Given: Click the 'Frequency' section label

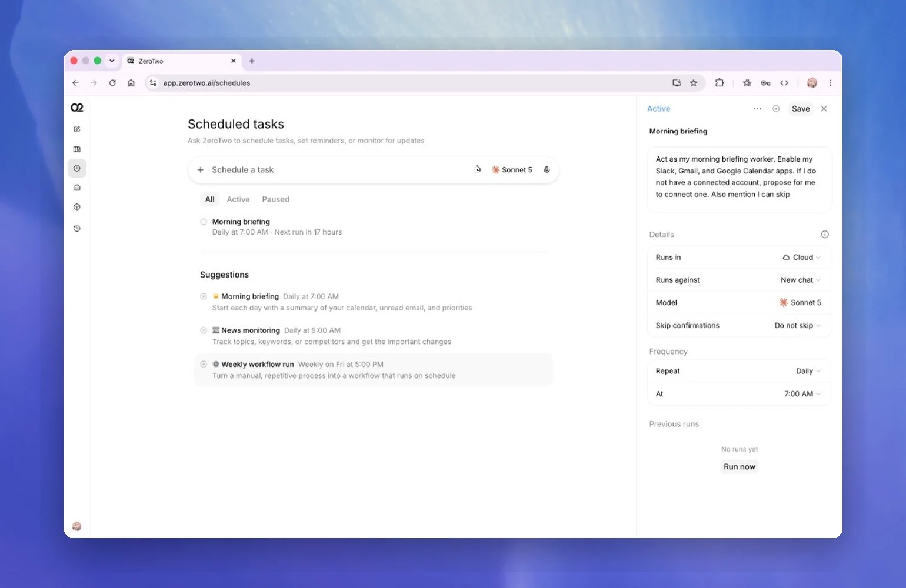Looking at the screenshot, I should click(x=668, y=352).
